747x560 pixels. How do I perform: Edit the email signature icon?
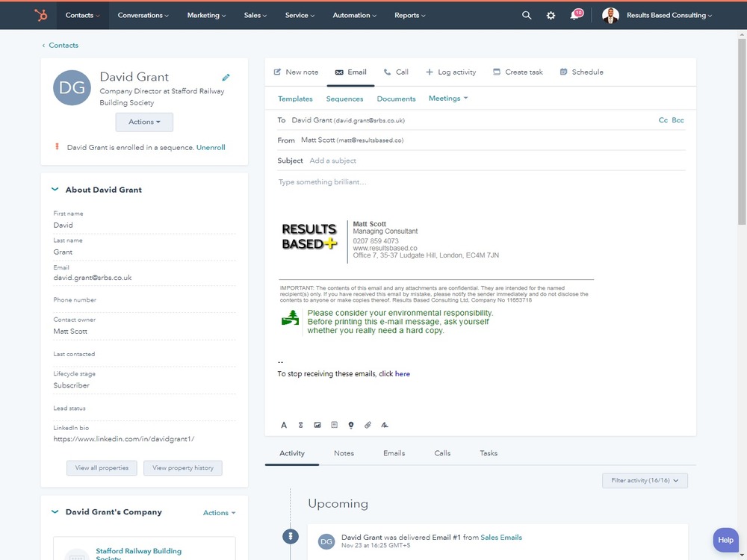click(x=385, y=426)
